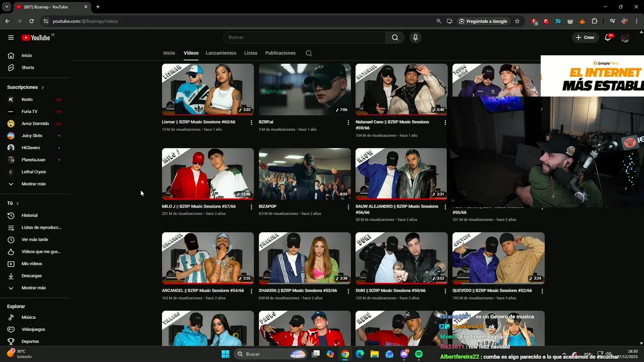Viewport: 644px width, 362px height.
Task: Switch to the Listas tab
Action: 251,53
